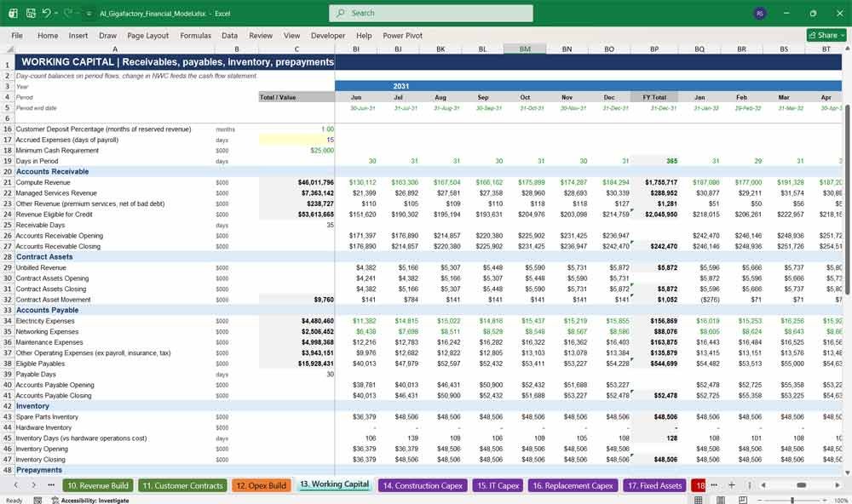Select the '$25,000' minimum cash cell

pyautogui.click(x=296, y=151)
